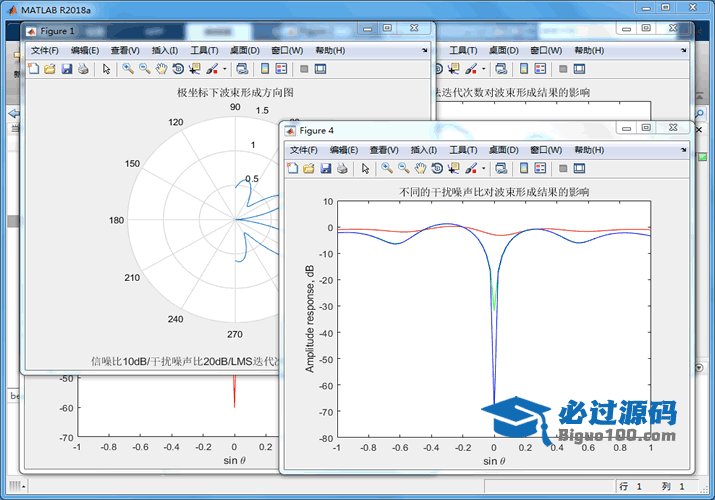This screenshot has height=500, width=715.
Task: Click Open File icon in Figure 1 toolbar
Action: click(x=50, y=69)
